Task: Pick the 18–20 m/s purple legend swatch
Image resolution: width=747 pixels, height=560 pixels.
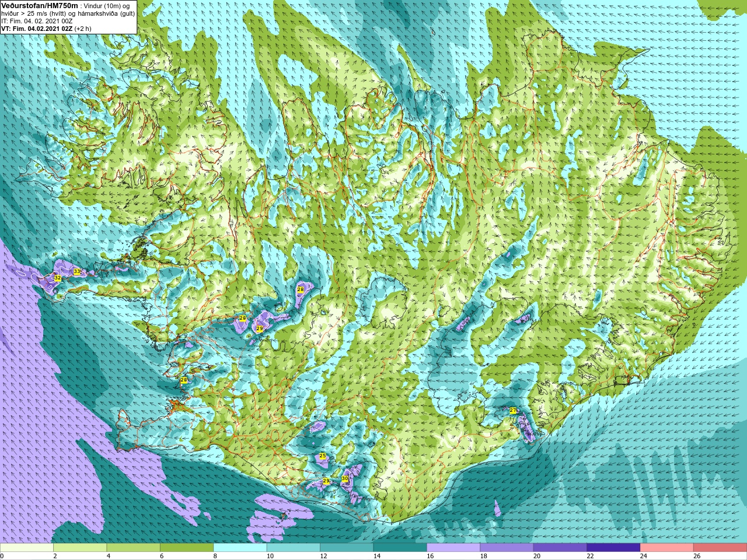Action: tap(507, 548)
